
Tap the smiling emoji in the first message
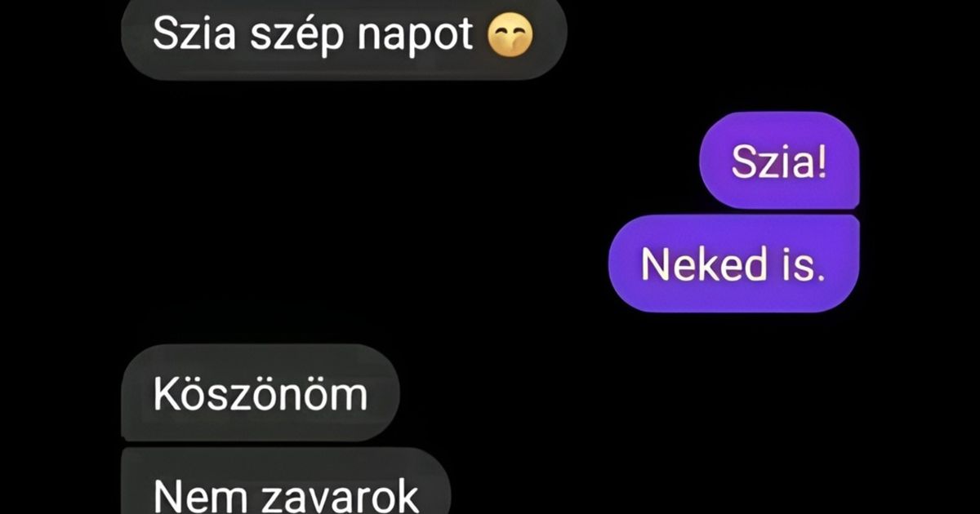click(510, 35)
